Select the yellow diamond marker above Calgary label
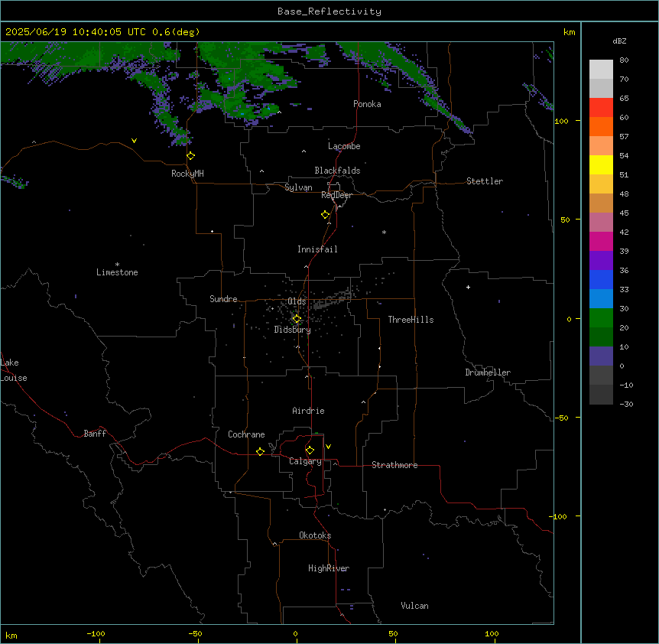 310,450
